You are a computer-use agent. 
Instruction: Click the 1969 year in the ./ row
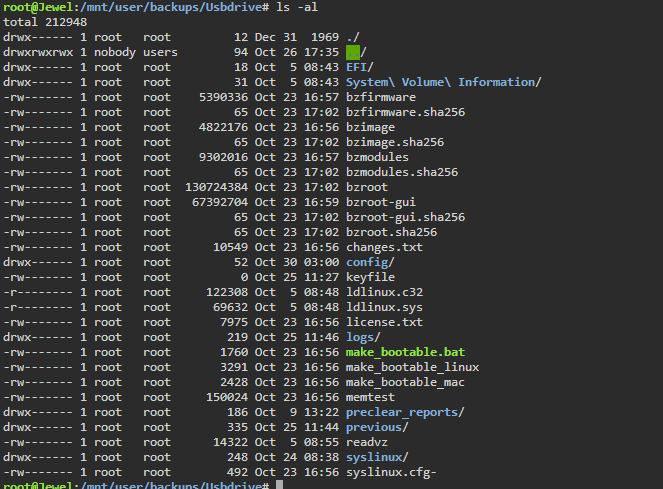click(x=325, y=37)
